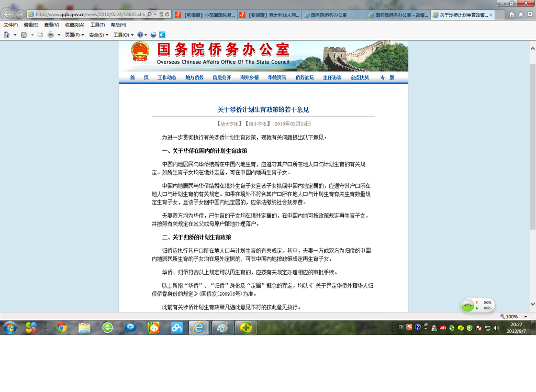
Task: Open the 收藏夹(A) menu
Action: (74, 25)
